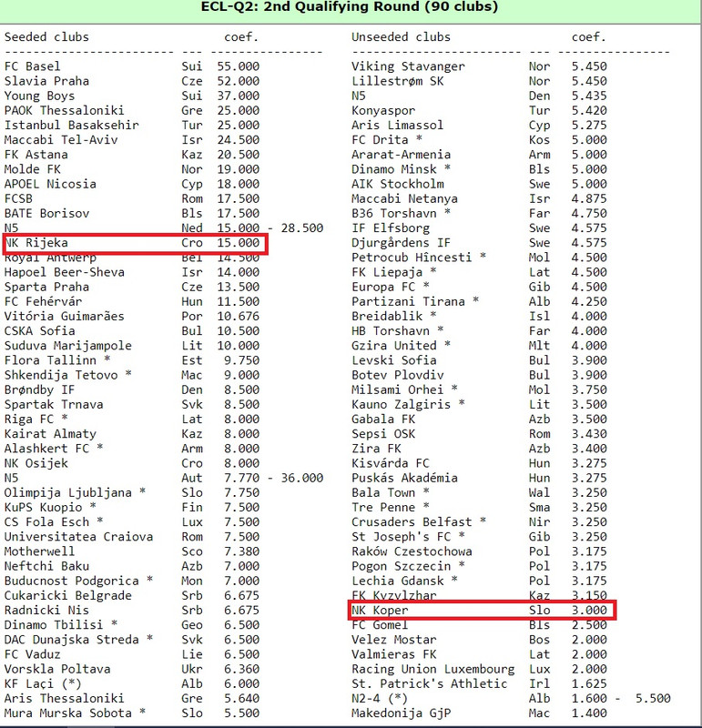Click Ararat-Armenia club name
Image resolution: width=702 pixels, height=728 pixels.
401,155
